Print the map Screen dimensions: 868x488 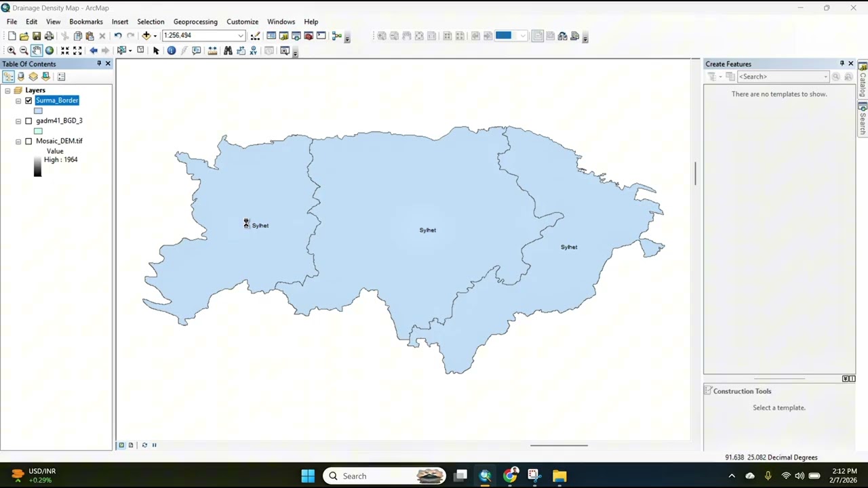pyautogui.click(x=49, y=35)
